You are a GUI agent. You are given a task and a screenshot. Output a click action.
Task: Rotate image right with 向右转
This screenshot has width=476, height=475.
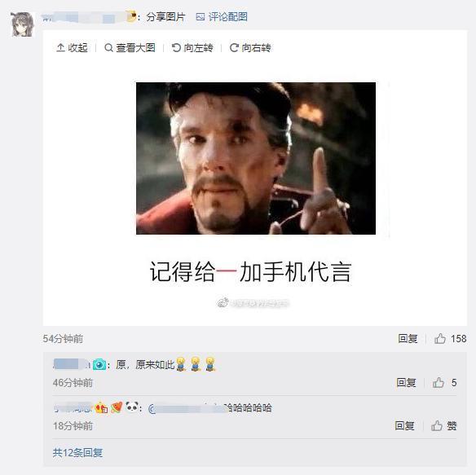(250, 47)
